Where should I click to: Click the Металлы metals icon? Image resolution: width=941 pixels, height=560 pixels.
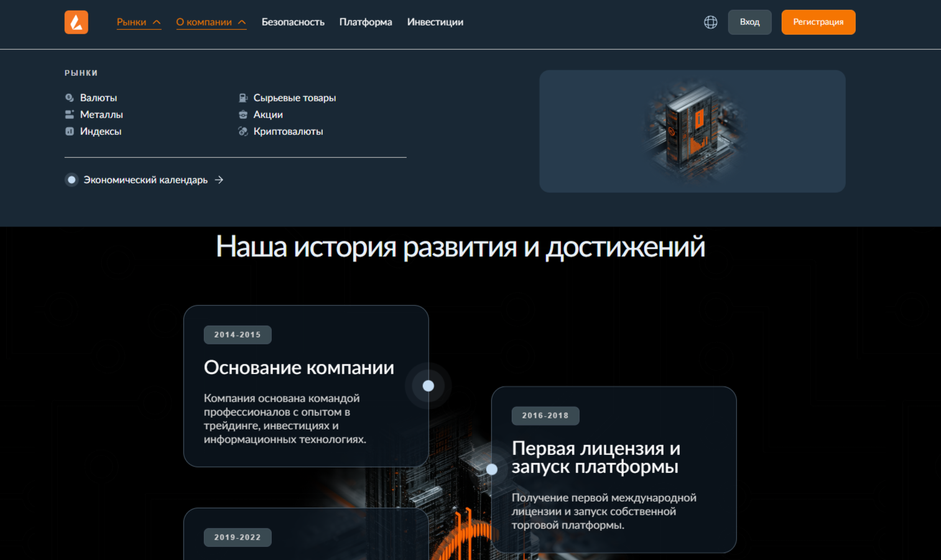tap(70, 115)
